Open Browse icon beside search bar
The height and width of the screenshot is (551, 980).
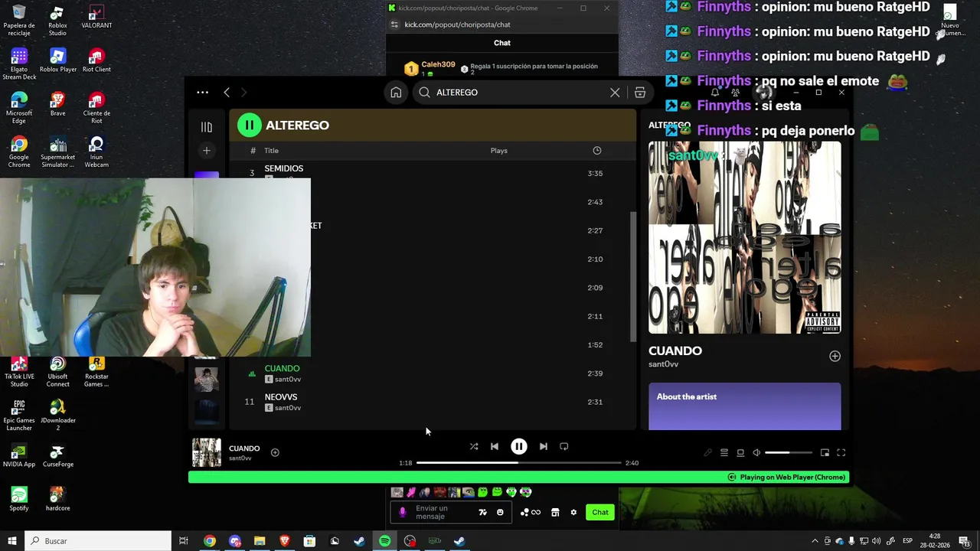(x=640, y=92)
